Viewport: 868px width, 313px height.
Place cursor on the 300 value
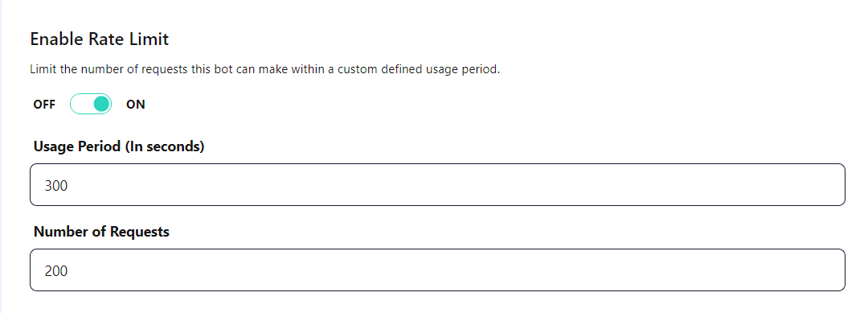click(56, 186)
